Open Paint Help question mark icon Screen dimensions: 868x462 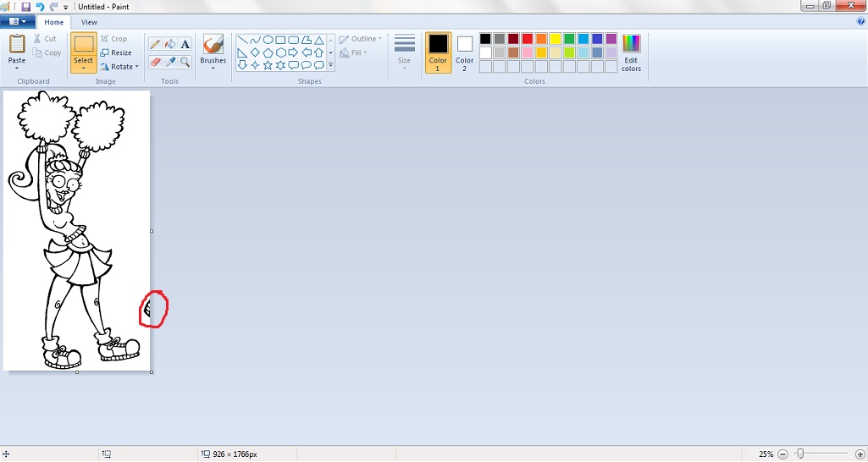[861, 22]
